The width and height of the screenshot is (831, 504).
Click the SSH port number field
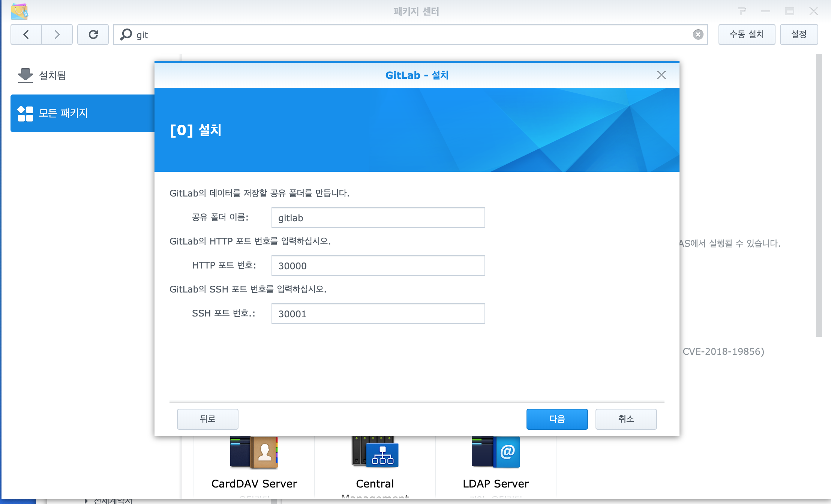tap(378, 313)
